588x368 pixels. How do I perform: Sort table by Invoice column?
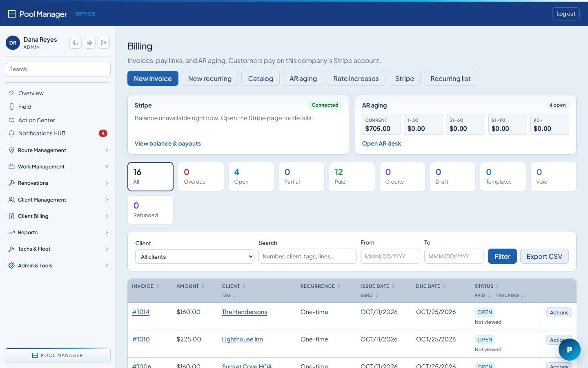[x=145, y=286]
